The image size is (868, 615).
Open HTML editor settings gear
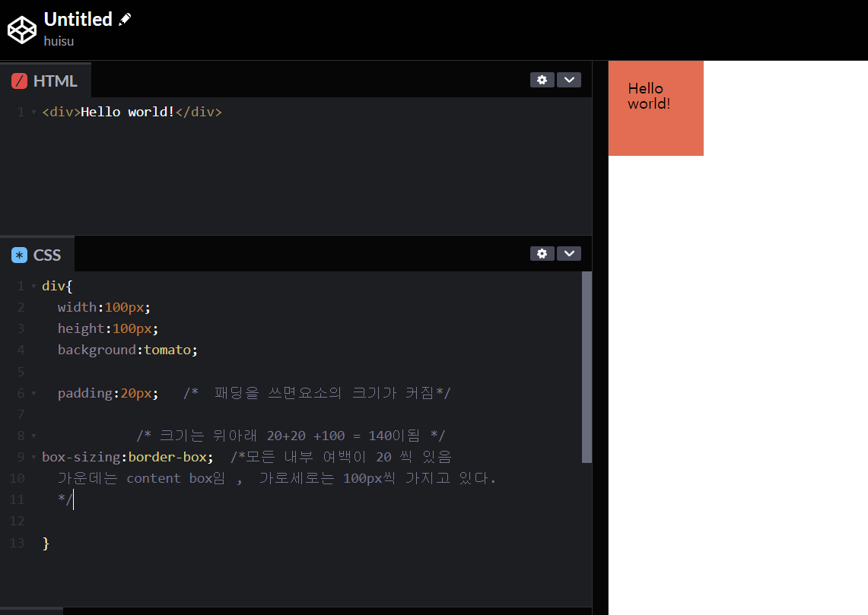(542, 80)
